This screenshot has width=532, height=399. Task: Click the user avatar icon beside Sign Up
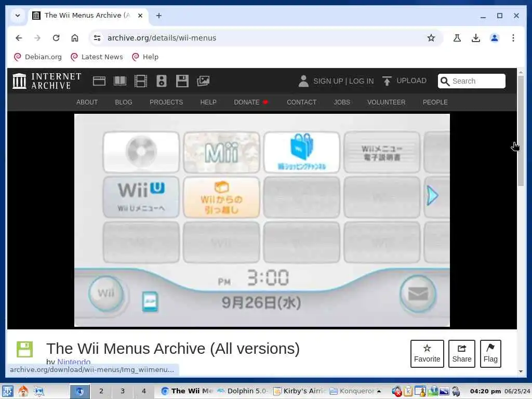(303, 81)
